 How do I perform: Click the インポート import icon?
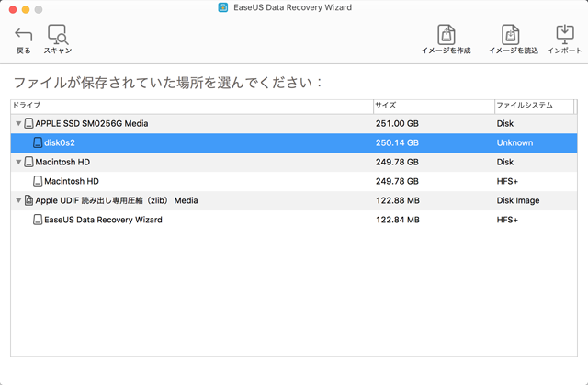click(565, 35)
